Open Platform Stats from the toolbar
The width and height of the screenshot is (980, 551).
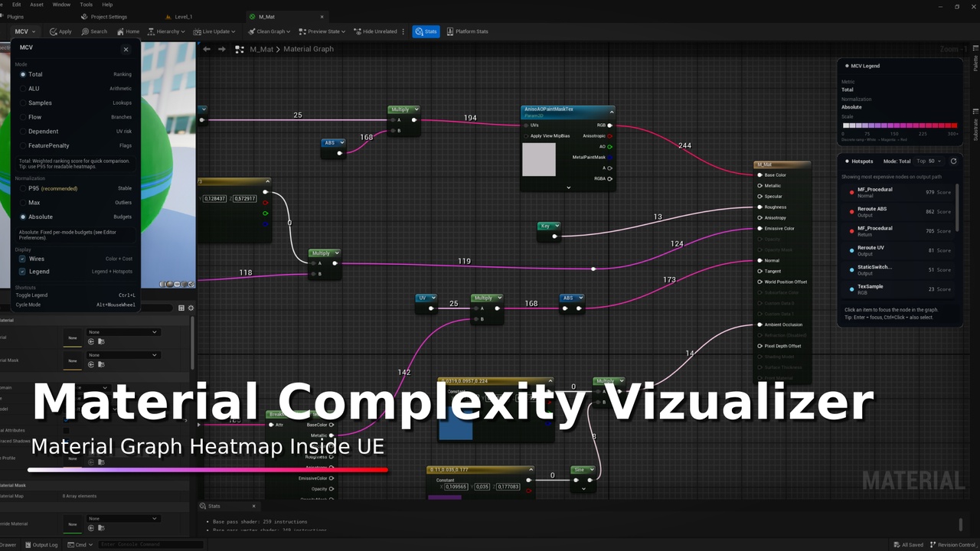tap(467, 31)
